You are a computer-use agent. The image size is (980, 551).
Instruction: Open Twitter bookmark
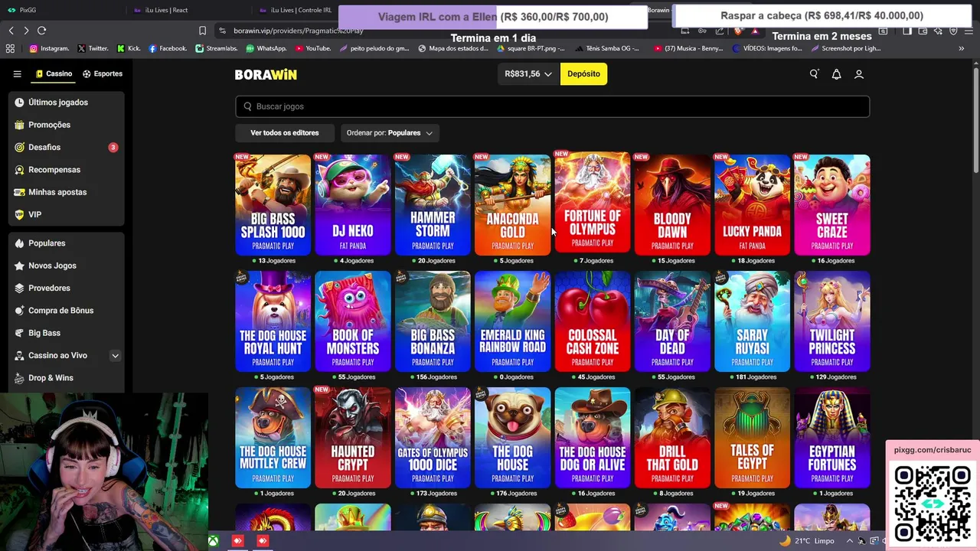coord(93,48)
